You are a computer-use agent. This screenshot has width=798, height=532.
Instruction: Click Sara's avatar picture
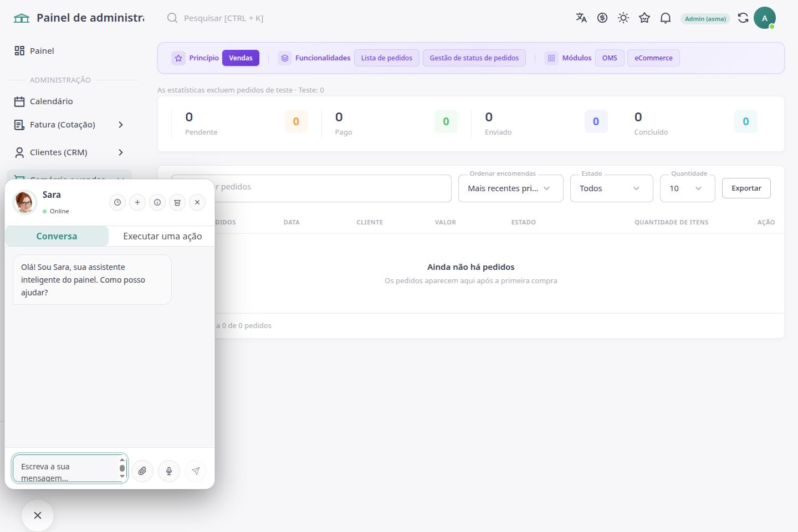pos(25,202)
